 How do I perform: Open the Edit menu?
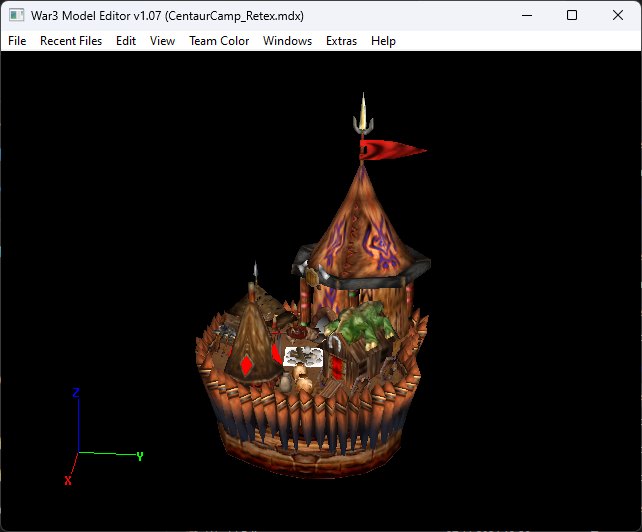tap(126, 41)
